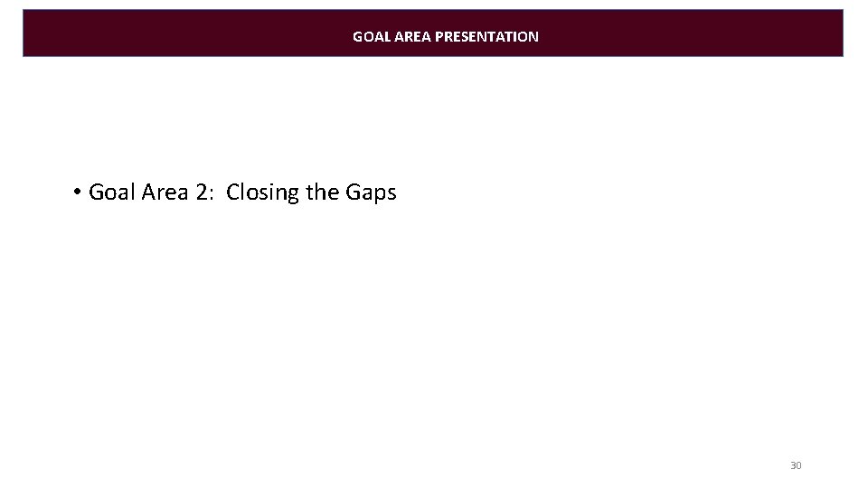The width and height of the screenshot is (868, 488).
Task: Click the word Gaps in the bullet
Action: (x=372, y=192)
